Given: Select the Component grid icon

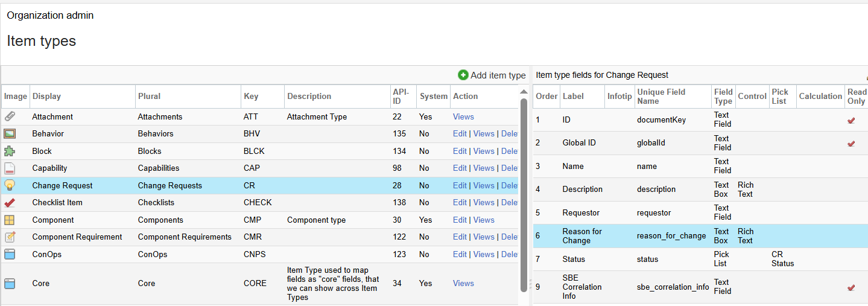Looking at the screenshot, I should [x=10, y=220].
